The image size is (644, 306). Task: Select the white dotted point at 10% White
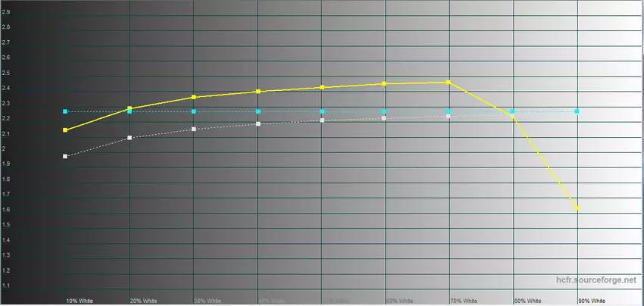[65, 156]
